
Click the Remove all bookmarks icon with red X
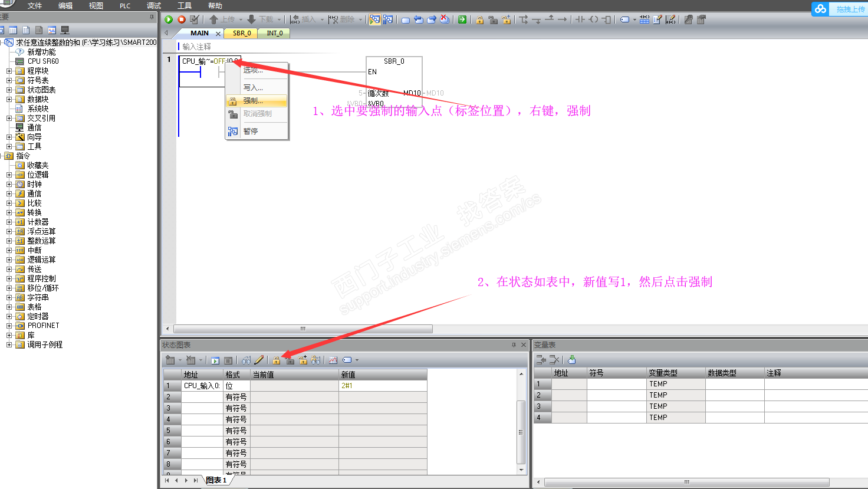click(x=445, y=19)
